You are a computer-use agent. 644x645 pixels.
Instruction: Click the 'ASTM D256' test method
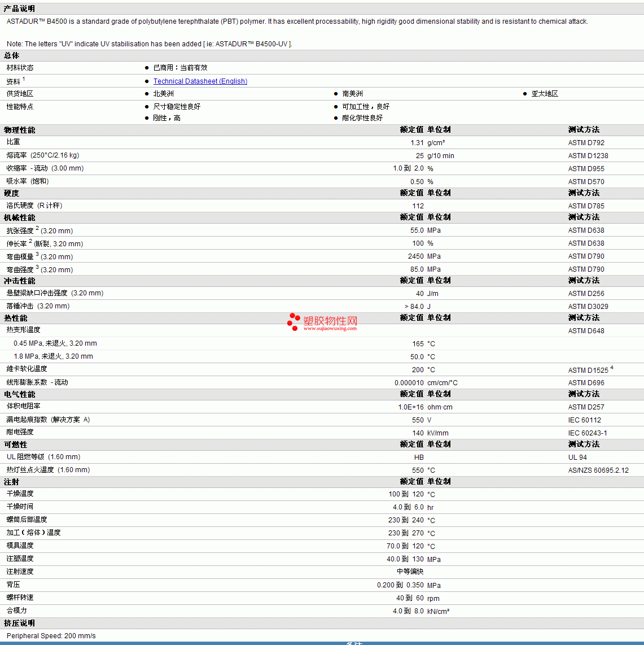point(586,294)
